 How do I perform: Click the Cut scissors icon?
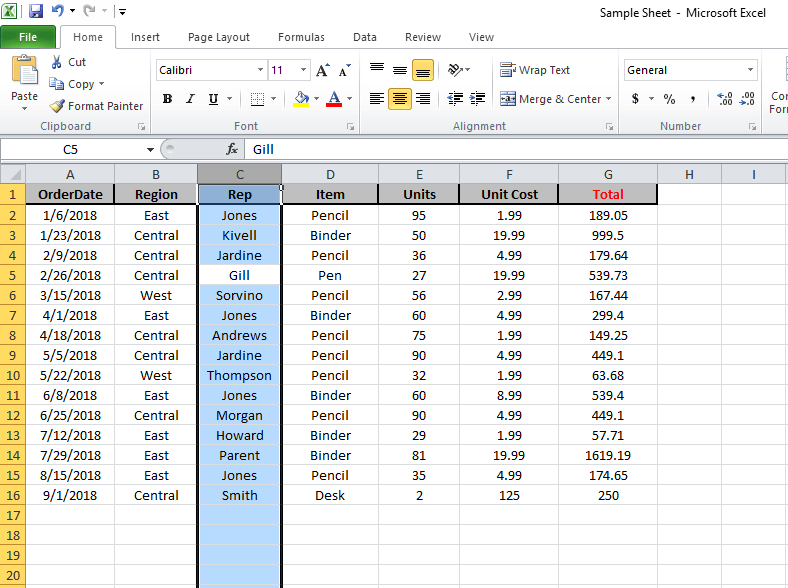[56, 62]
